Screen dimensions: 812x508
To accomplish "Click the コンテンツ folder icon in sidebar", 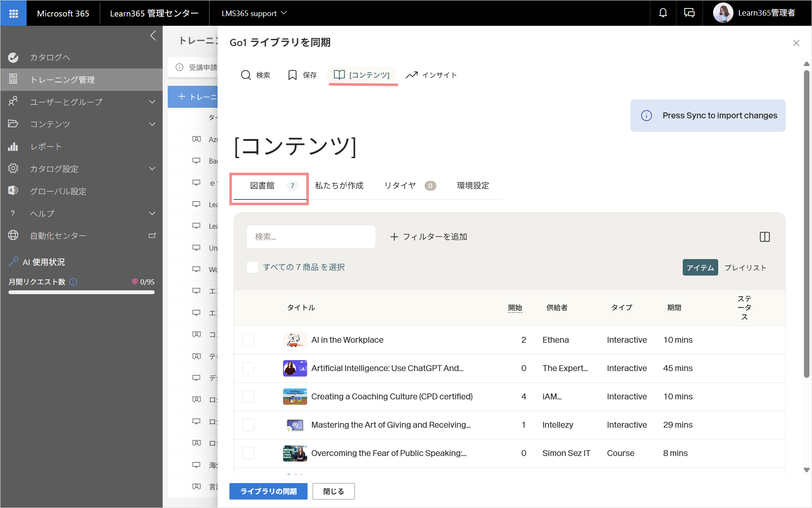I will click(13, 124).
